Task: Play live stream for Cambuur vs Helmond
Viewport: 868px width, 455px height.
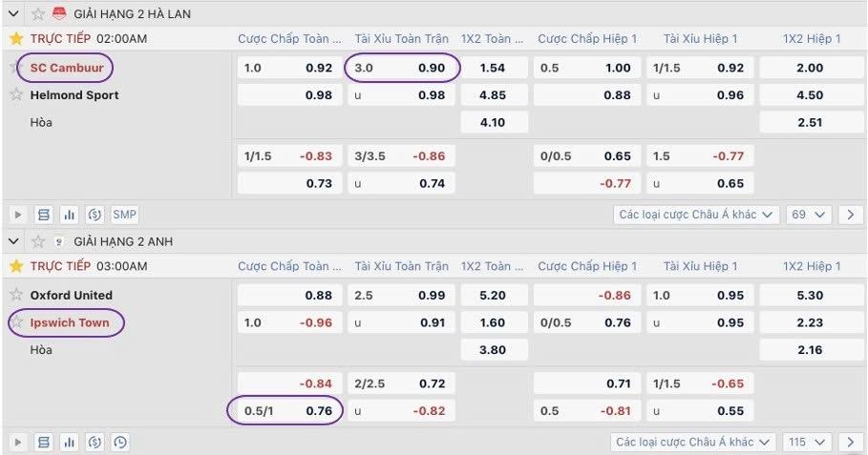Action: pos(16,215)
